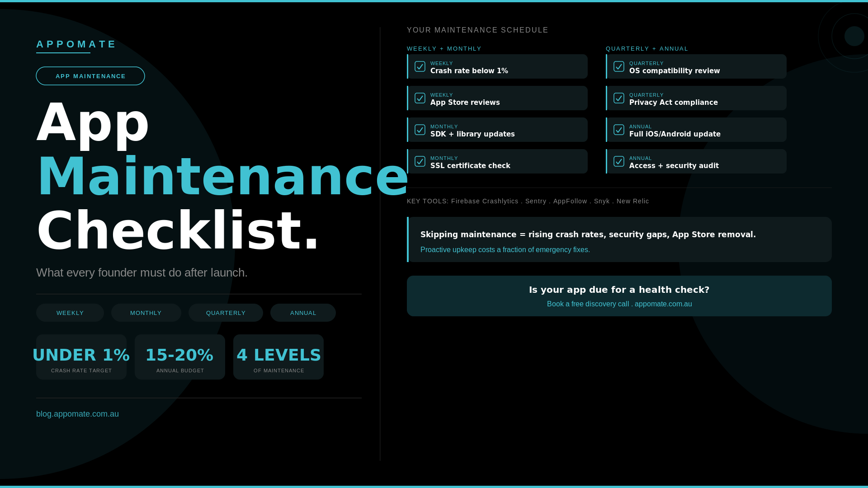
Task: Click 'Proactive upkeep costs a fraction' line
Action: (x=505, y=250)
